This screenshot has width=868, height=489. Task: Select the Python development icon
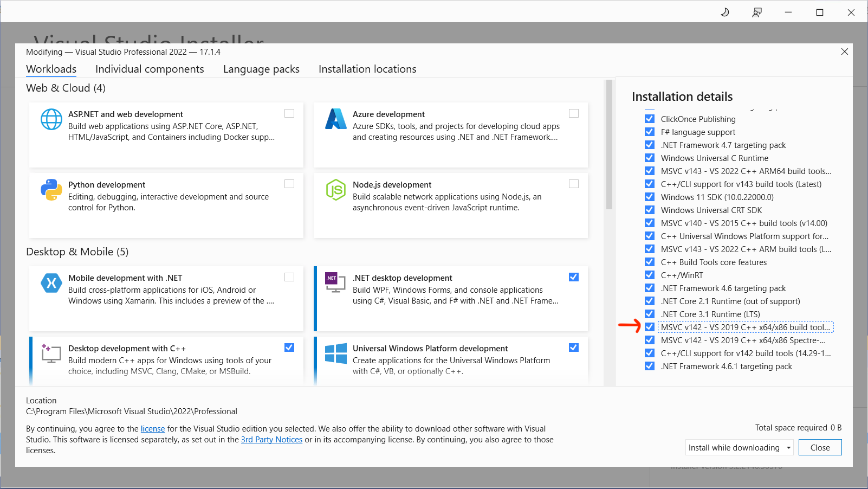51,190
